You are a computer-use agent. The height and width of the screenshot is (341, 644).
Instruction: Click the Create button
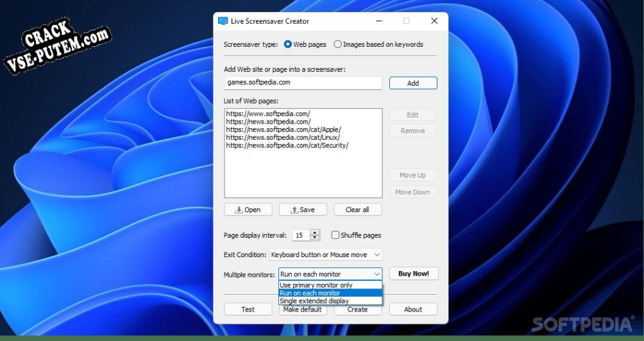coord(358,310)
